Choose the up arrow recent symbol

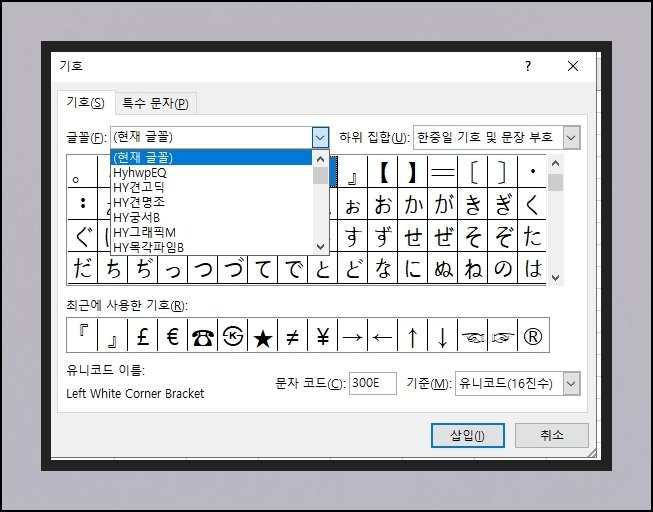coord(412,335)
